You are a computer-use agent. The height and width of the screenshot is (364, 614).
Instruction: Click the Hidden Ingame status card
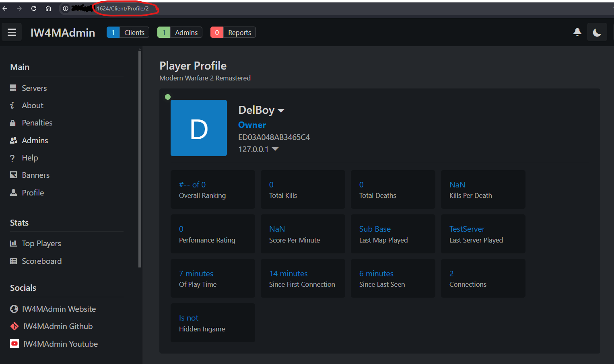213,323
